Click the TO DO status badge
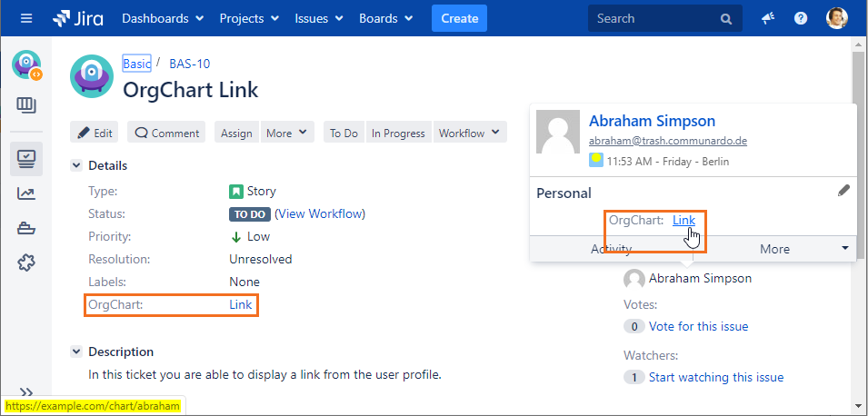 coord(250,214)
